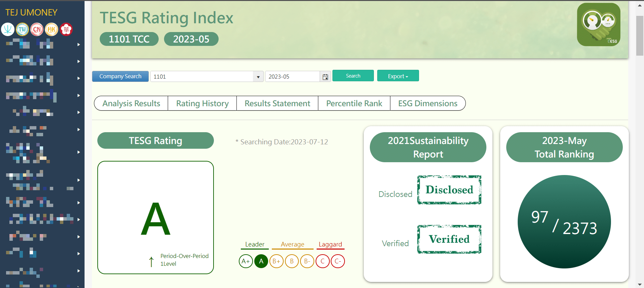Expand the seventh sidebar menu arrow
Screen dimensions: 644x288
click(x=78, y=152)
